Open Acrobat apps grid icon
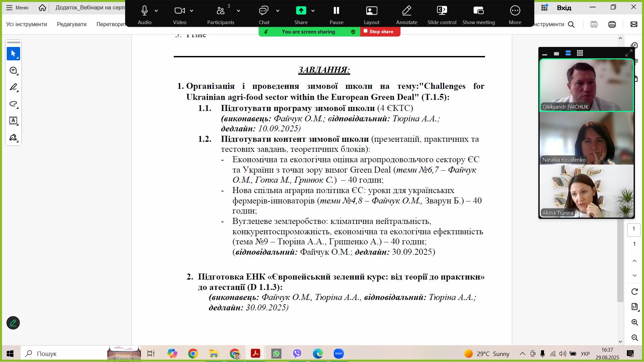 pyautogui.click(x=544, y=7)
